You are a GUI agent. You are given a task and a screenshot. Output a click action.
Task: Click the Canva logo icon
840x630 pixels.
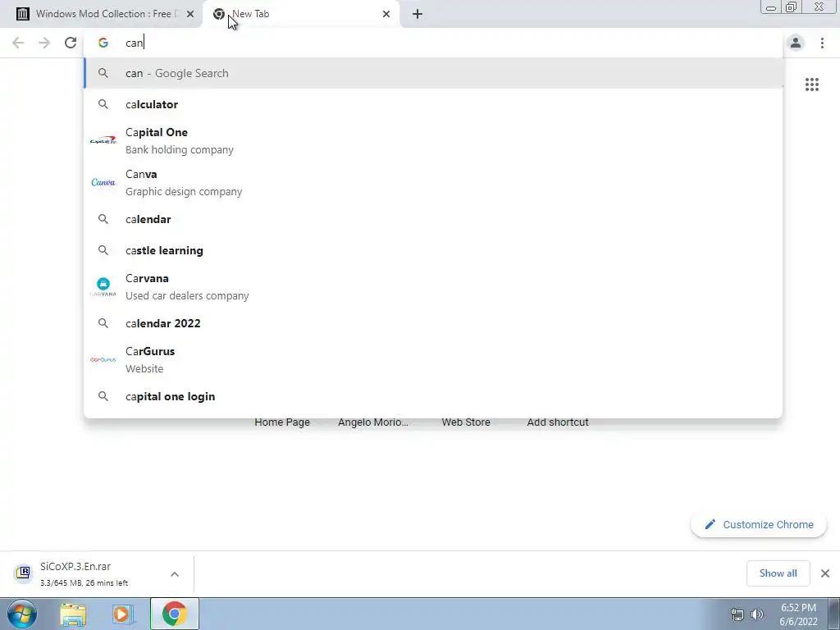tap(103, 182)
